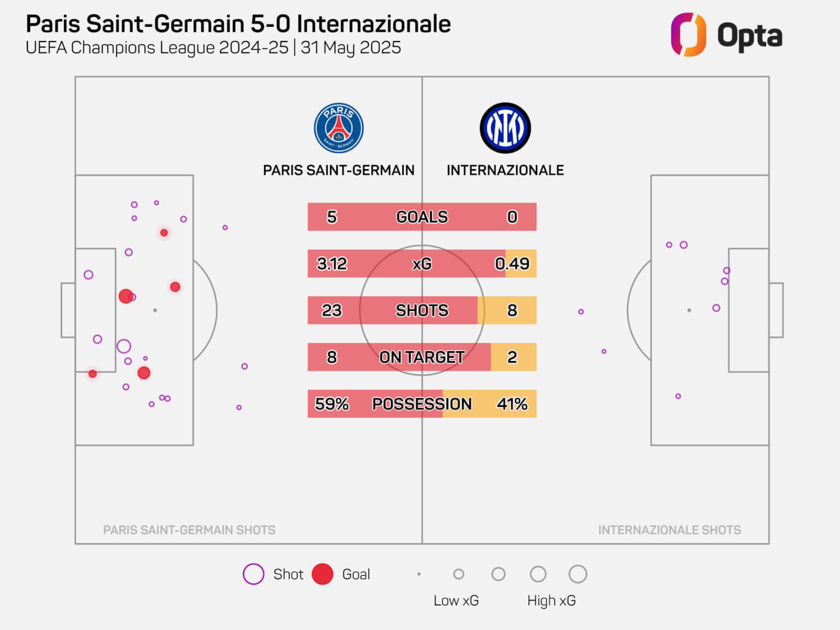Select the xG stat label in the bar

[x=422, y=264]
